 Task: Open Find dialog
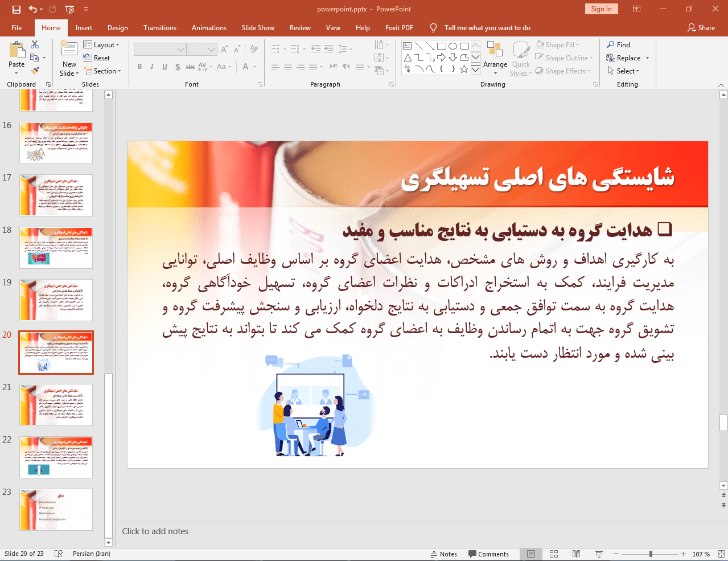pyautogui.click(x=619, y=44)
